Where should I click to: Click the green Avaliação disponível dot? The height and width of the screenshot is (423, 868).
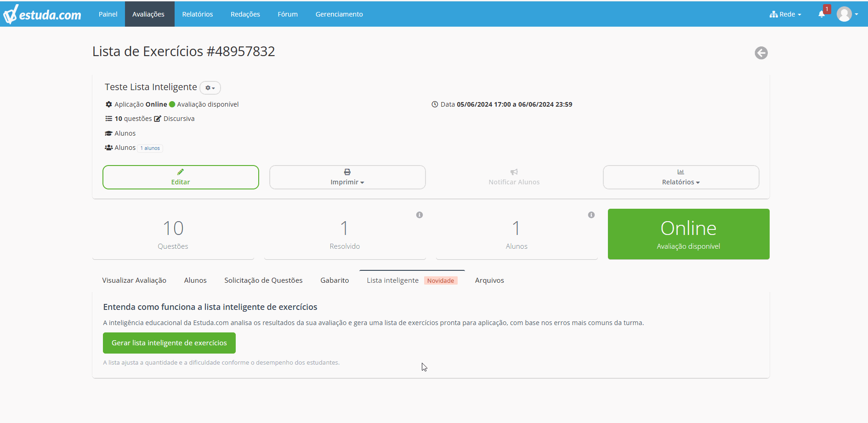tap(172, 104)
